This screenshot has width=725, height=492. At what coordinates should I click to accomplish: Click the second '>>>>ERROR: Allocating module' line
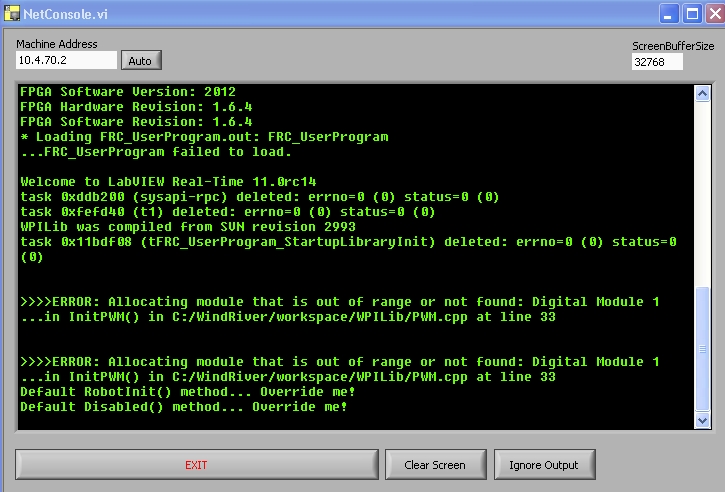(340, 362)
